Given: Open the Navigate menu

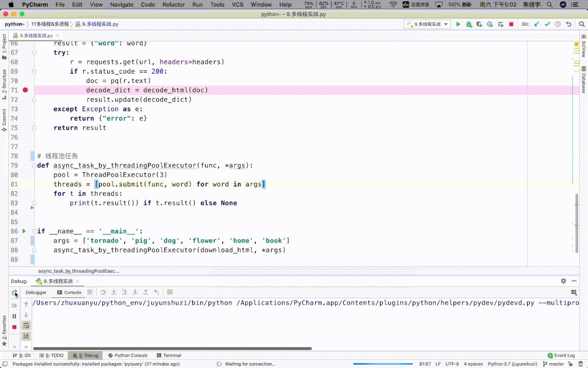Looking at the screenshot, I should pos(121,4).
